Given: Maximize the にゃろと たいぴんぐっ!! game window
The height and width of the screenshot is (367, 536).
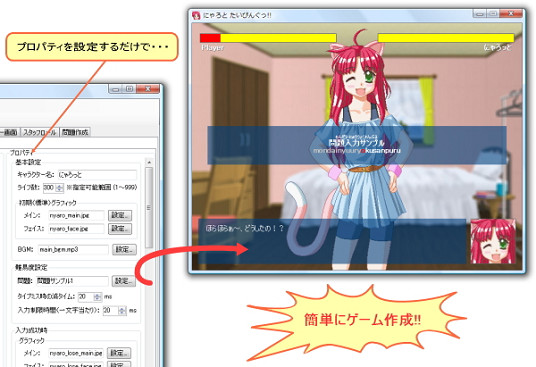Looking at the screenshot, I should point(493,14).
